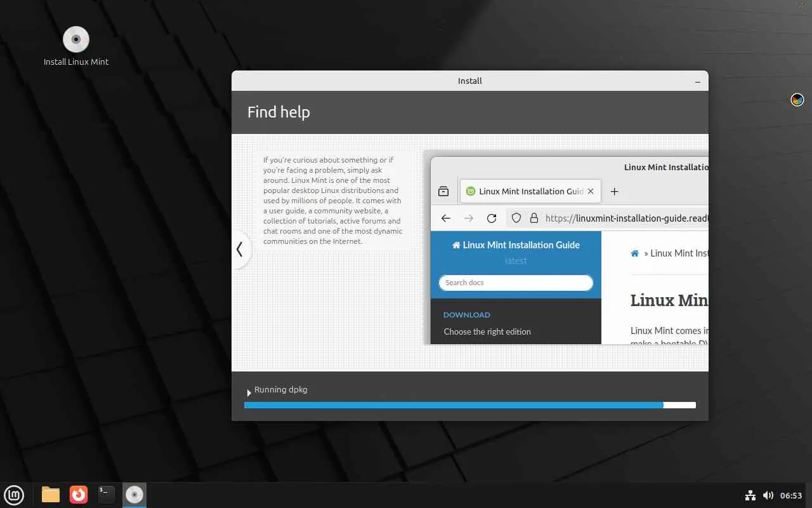Open the sound volume tray icon
Image resolution: width=812 pixels, height=508 pixels.
tap(768, 495)
